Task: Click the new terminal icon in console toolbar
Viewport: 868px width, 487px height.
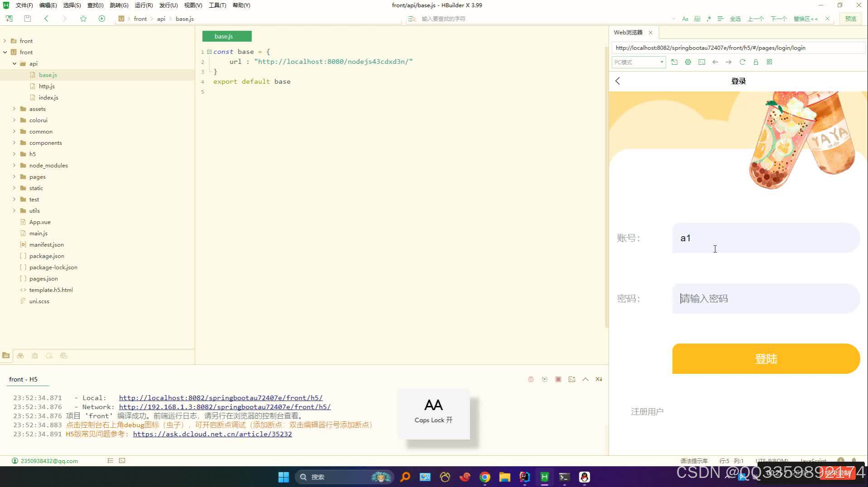Action: click(572, 379)
